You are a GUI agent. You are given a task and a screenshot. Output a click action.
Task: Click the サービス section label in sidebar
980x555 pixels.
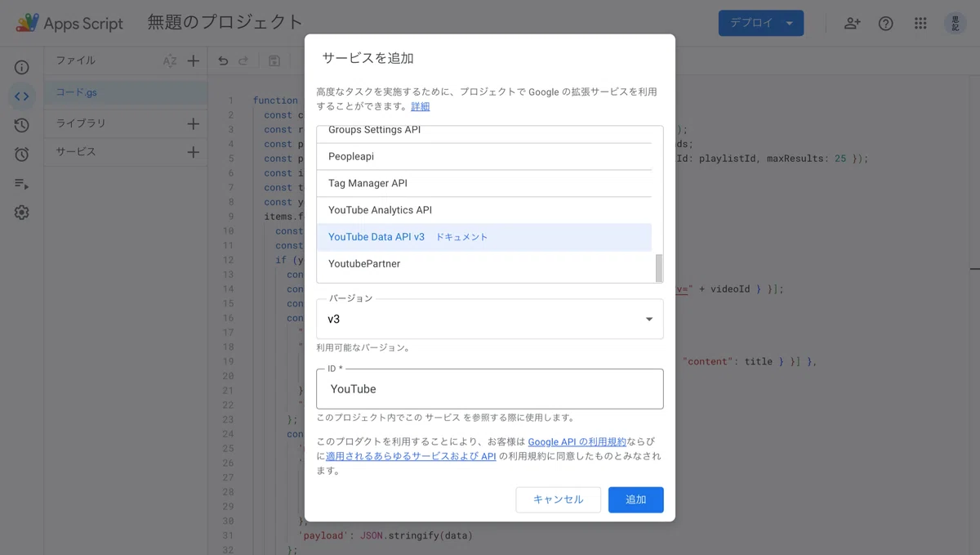point(76,152)
